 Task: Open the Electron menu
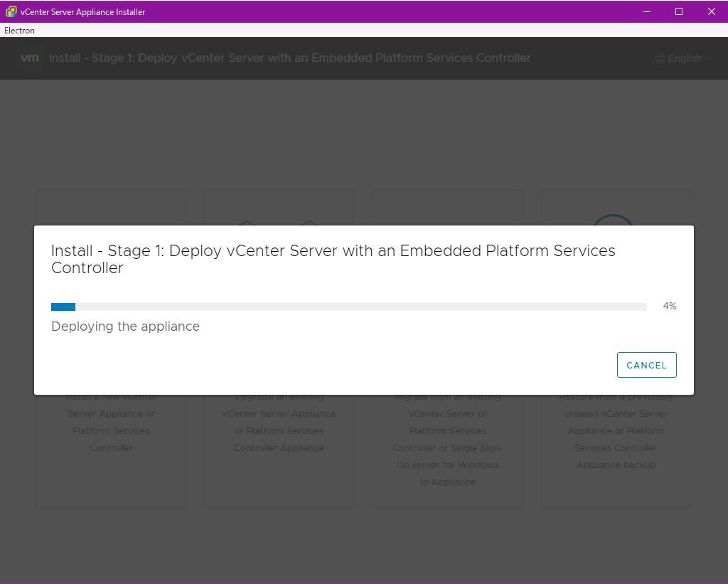tap(19, 30)
